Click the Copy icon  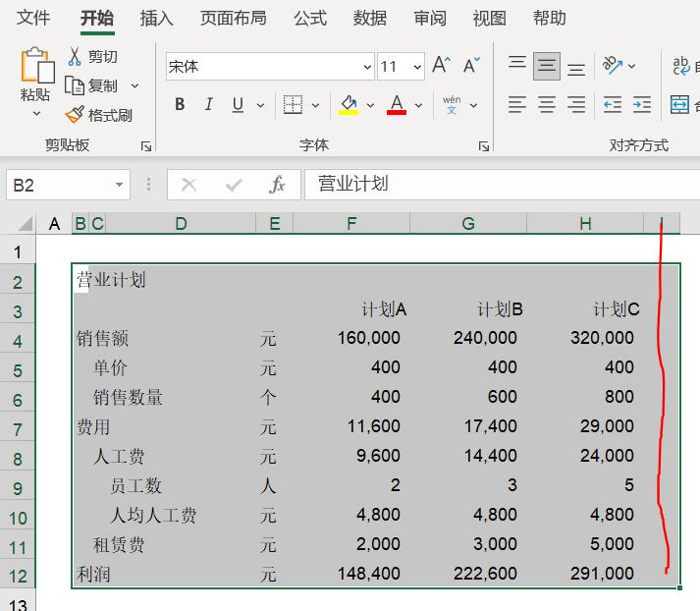coord(74,85)
